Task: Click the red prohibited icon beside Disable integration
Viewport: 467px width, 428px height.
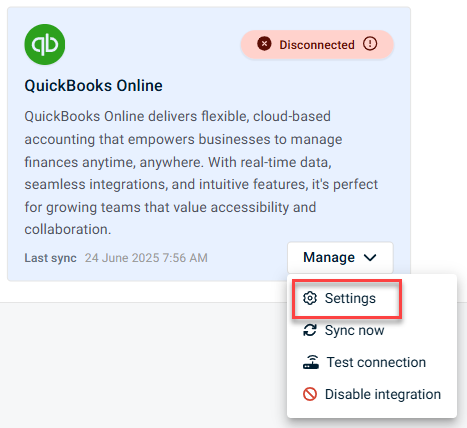Action: click(310, 394)
